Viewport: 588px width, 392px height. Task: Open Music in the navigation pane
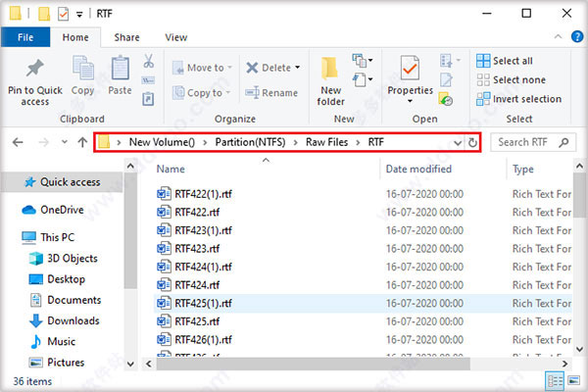52,342
